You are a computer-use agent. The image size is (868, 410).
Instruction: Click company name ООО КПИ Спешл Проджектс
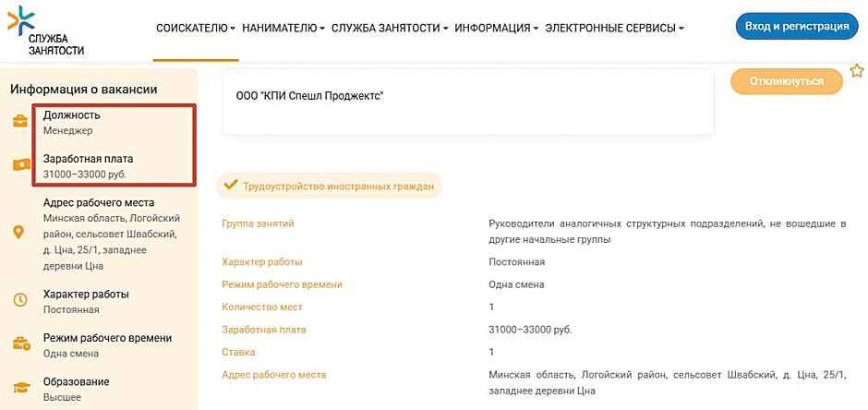[309, 95]
